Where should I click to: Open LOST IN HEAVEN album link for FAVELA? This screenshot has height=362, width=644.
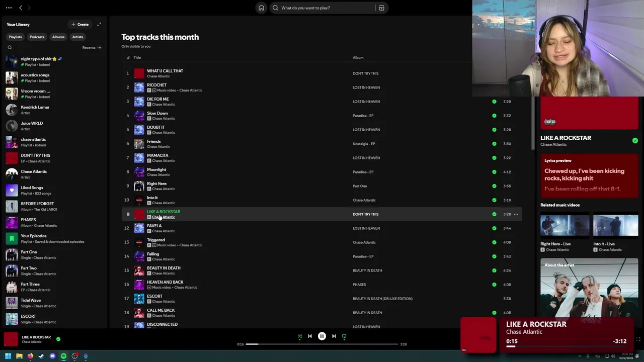point(366,228)
